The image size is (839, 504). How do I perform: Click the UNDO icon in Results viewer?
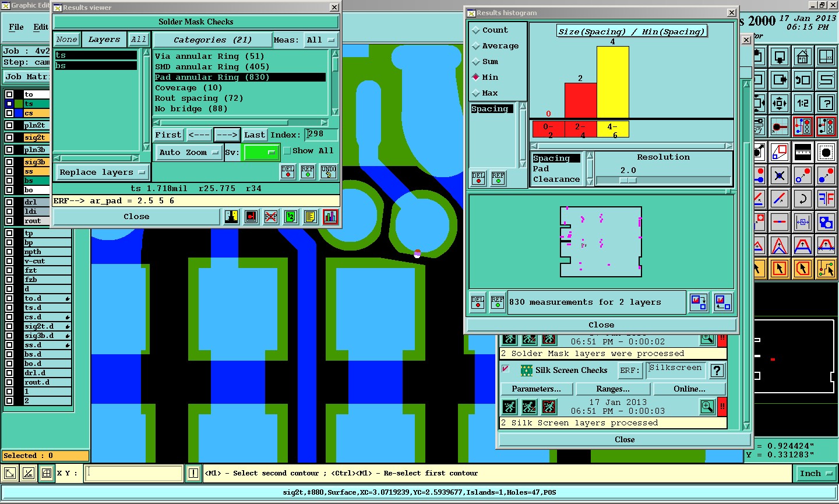coord(329,172)
